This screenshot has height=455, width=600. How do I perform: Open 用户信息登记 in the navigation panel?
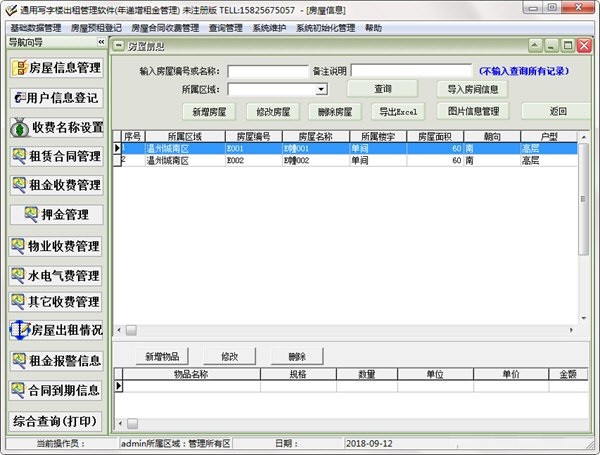point(56,98)
